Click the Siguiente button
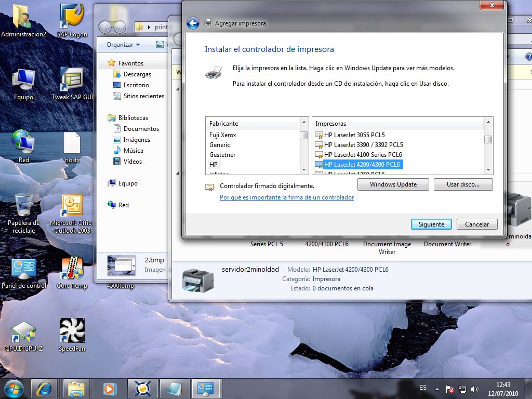 (x=431, y=224)
